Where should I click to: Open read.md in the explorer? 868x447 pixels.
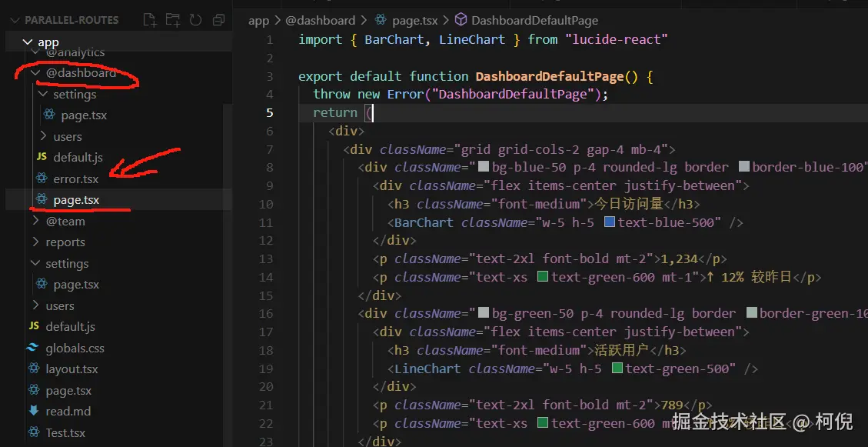click(68, 412)
